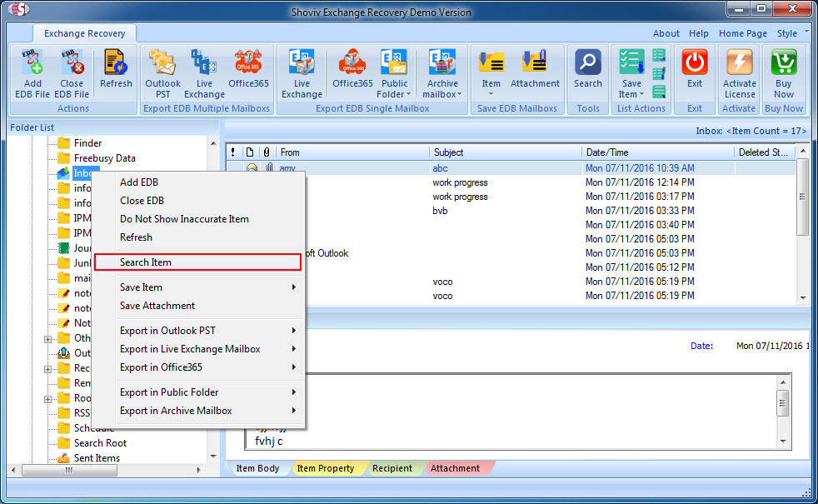This screenshot has width=818, height=504.
Task: Switch to the Recipient tab
Action: coord(392,468)
